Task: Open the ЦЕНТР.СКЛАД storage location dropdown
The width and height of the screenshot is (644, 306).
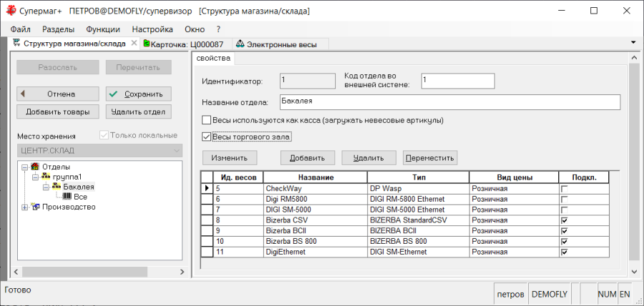Action: [x=177, y=151]
